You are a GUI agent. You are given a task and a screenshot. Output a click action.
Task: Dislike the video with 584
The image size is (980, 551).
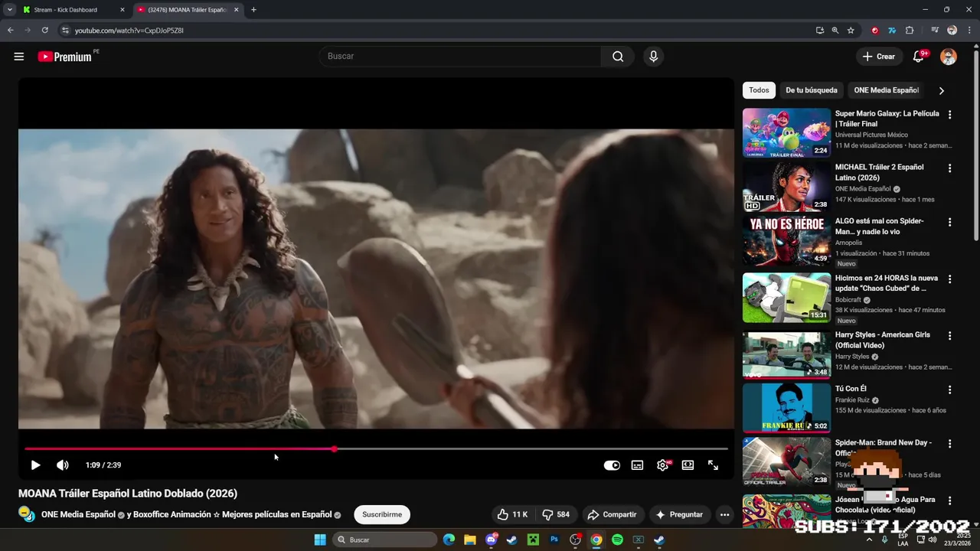[x=556, y=514]
